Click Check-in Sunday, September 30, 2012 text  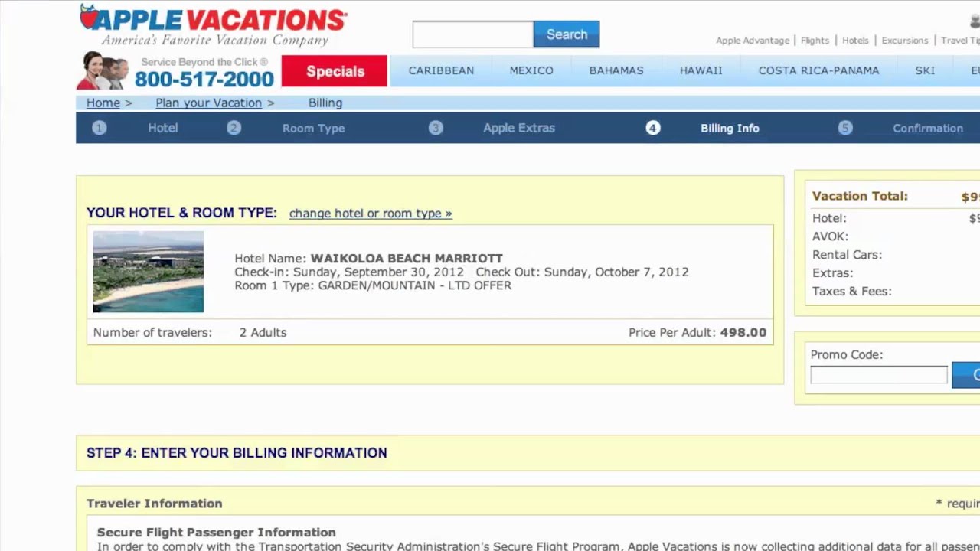349,272
